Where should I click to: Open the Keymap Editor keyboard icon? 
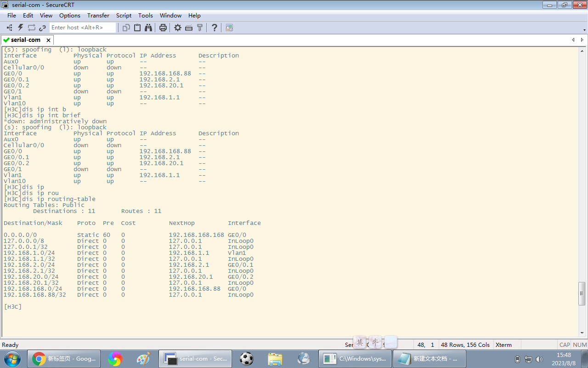click(x=189, y=28)
